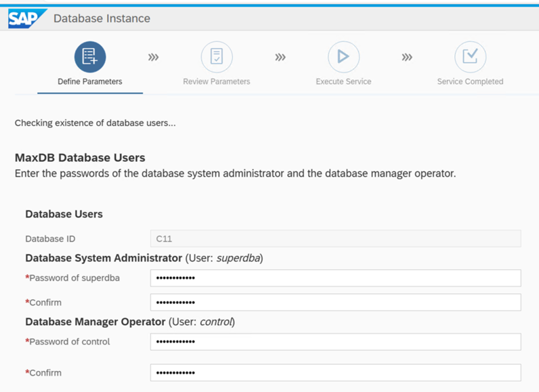Focus the Confirm field for control password

click(335, 372)
